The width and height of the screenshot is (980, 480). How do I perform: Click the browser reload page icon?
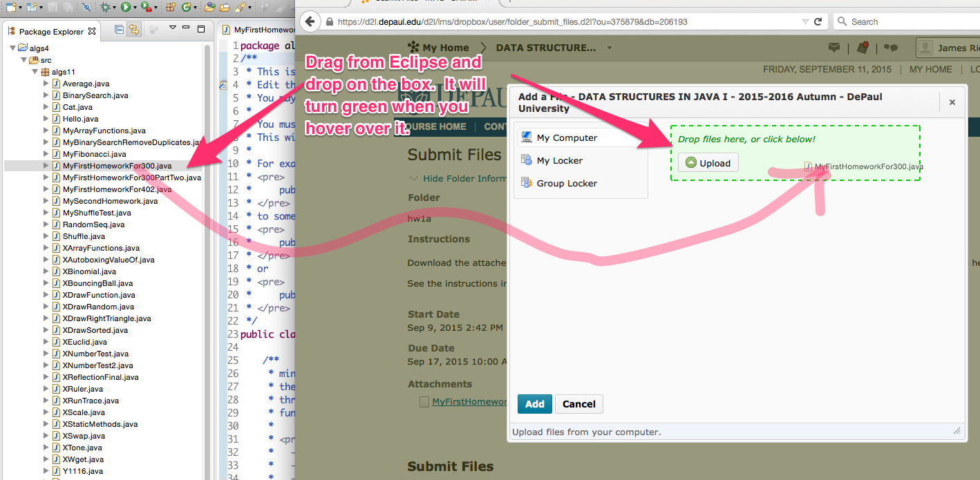tap(818, 21)
